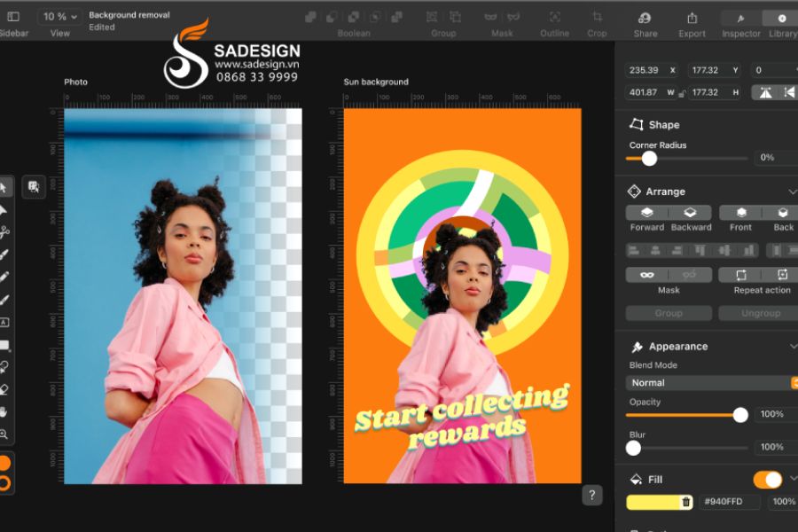This screenshot has width=798, height=532.
Task: Click the Boolean unite icon
Action: pyautogui.click(x=310, y=18)
